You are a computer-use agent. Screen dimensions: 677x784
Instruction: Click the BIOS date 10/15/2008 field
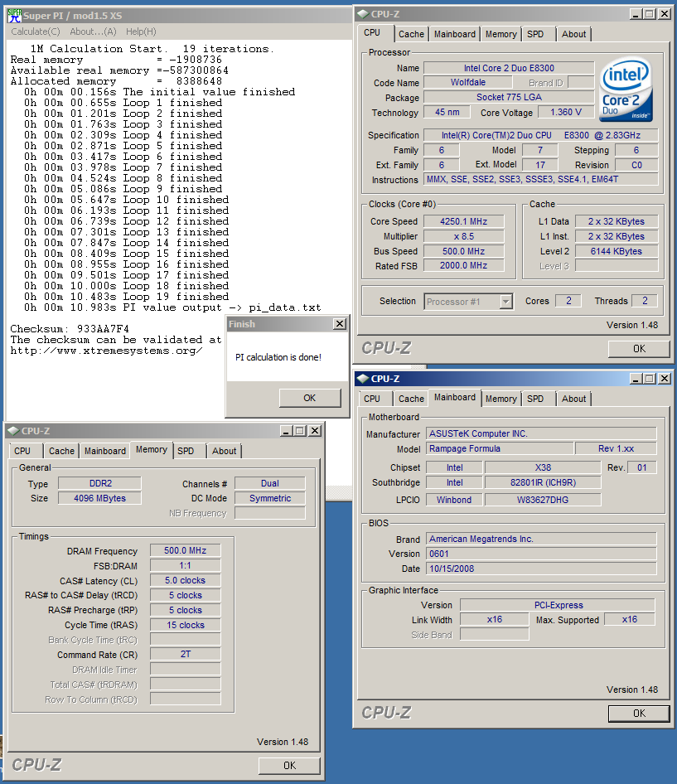[x=541, y=569]
